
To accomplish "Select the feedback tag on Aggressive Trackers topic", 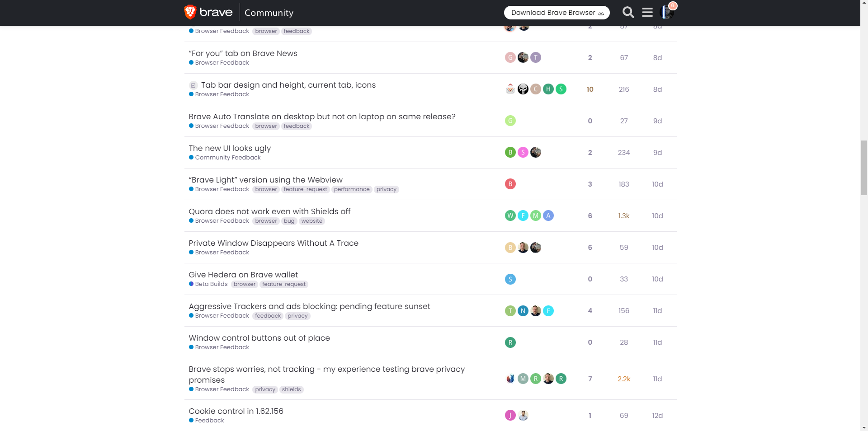I will pyautogui.click(x=268, y=316).
